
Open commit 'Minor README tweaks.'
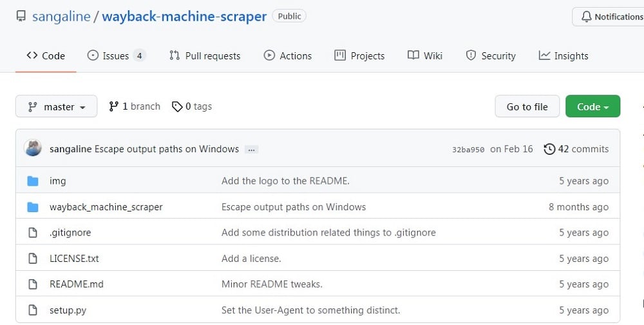click(272, 284)
